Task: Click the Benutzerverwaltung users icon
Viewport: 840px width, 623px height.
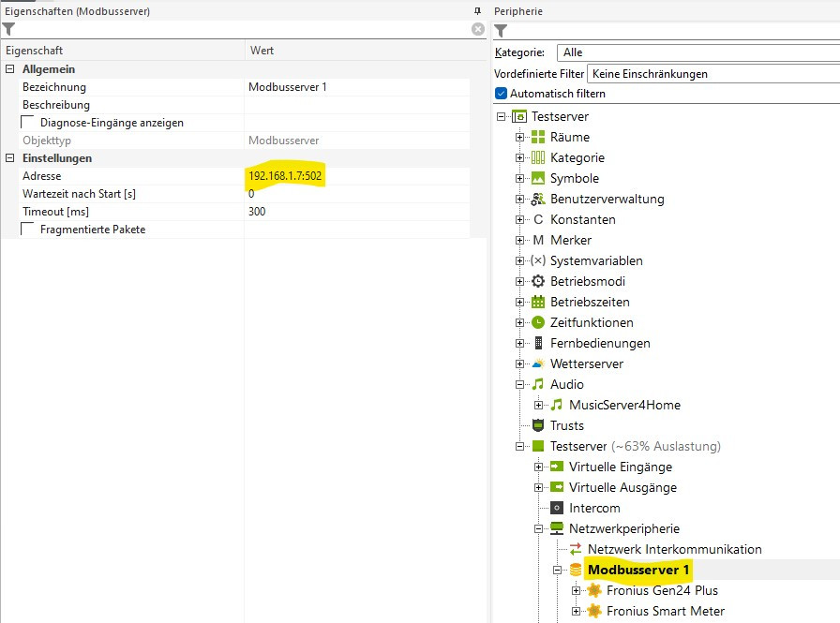Action: 538,199
